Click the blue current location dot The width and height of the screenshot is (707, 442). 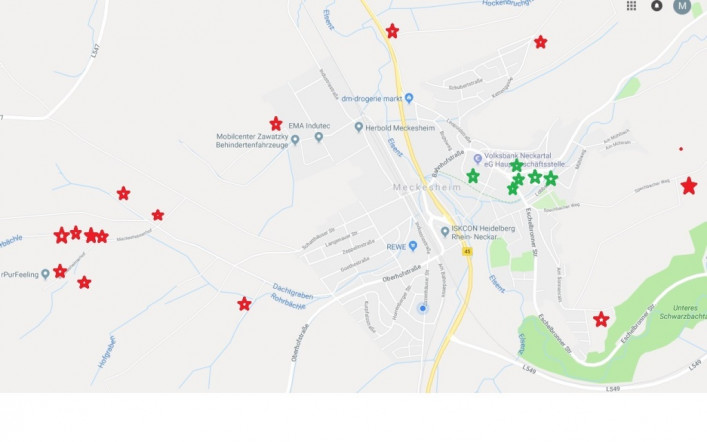click(422, 308)
